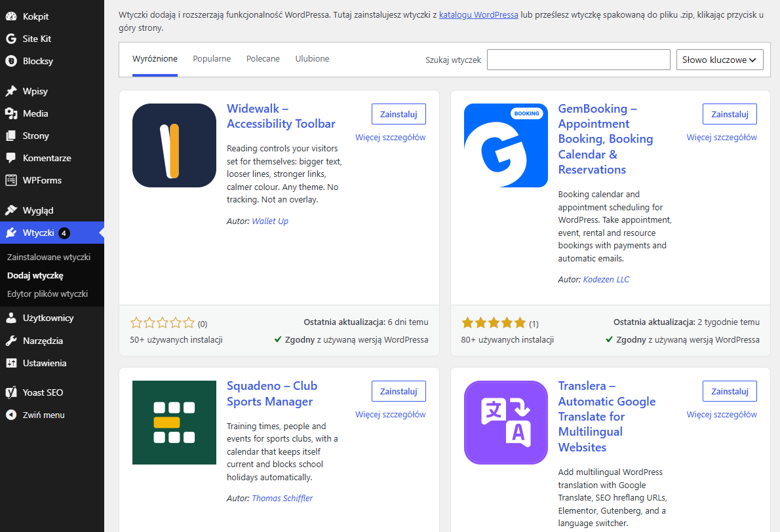Visit author Wallet Up link

(270, 221)
